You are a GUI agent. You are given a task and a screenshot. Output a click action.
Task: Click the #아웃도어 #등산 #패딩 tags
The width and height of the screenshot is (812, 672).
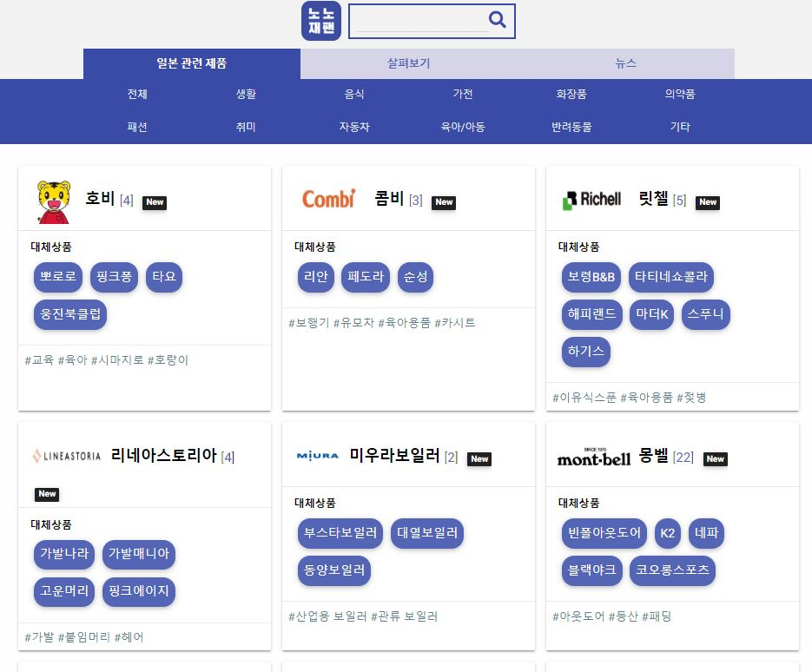click(612, 616)
